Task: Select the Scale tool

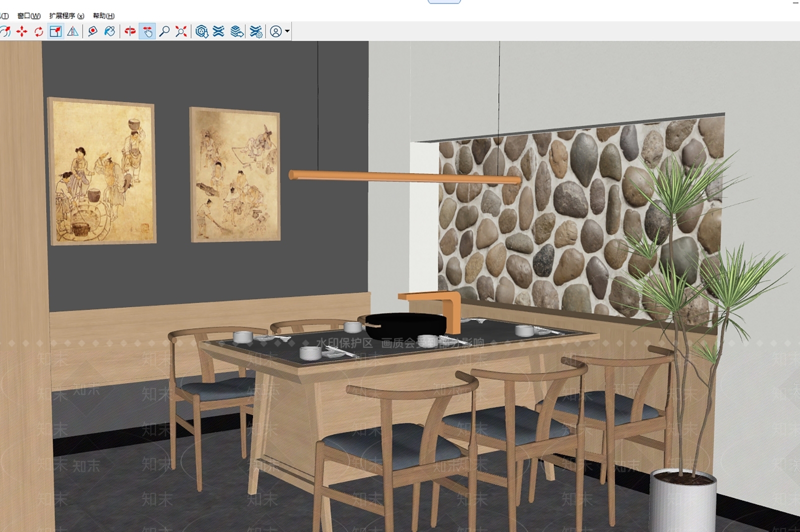Action: (55, 31)
